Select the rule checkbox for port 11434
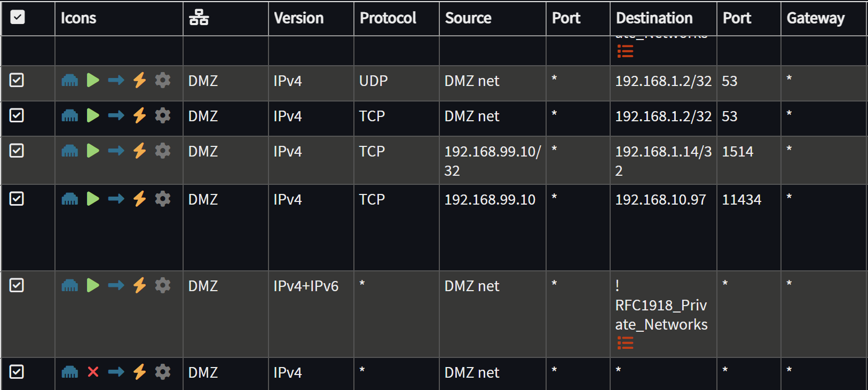 17,198
